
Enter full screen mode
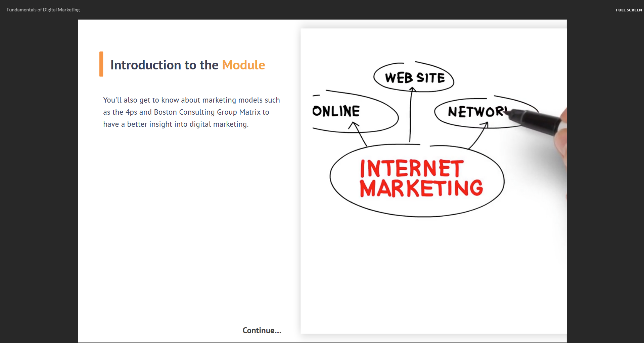(629, 10)
